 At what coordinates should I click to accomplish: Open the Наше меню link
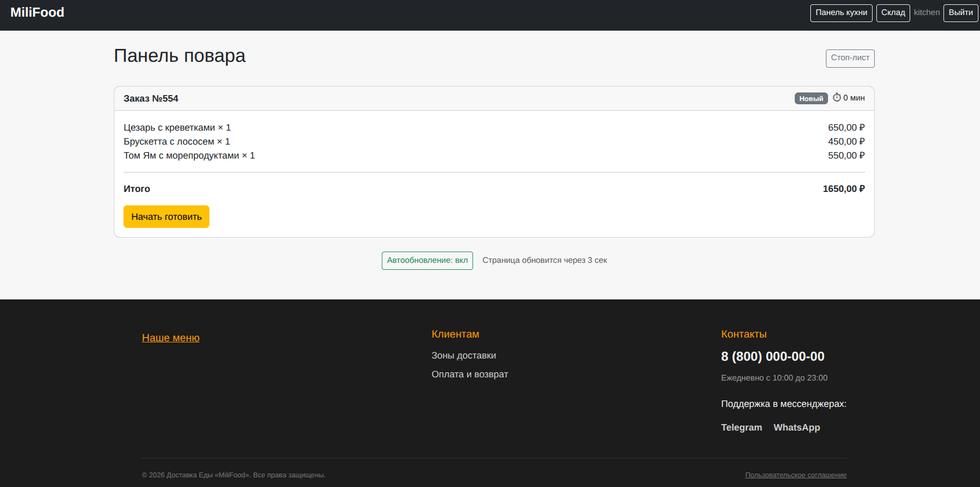pyautogui.click(x=171, y=338)
